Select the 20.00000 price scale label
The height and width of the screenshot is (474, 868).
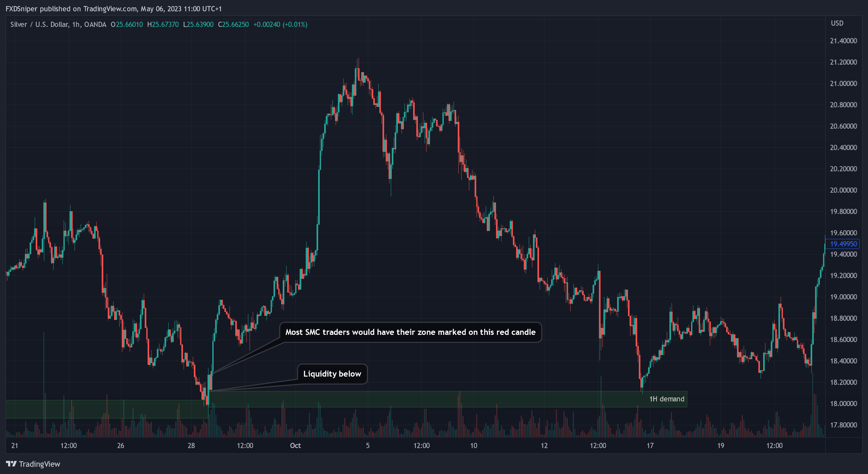843,190
